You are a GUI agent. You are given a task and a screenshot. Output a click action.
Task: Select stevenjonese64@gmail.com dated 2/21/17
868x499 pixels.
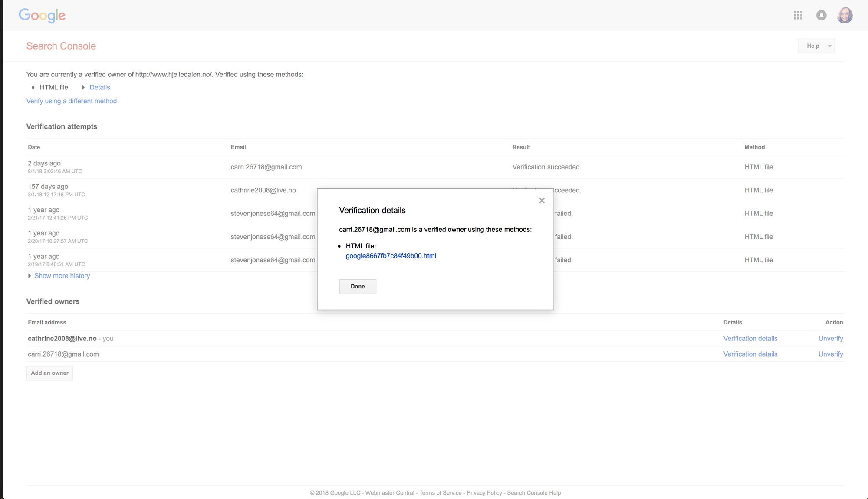pyautogui.click(x=273, y=213)
